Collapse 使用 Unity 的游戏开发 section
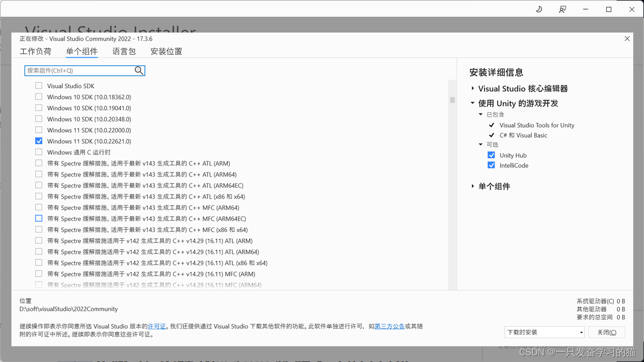This screenshot has height=362, width=644. pyautogui.click(x=473, y=103)
